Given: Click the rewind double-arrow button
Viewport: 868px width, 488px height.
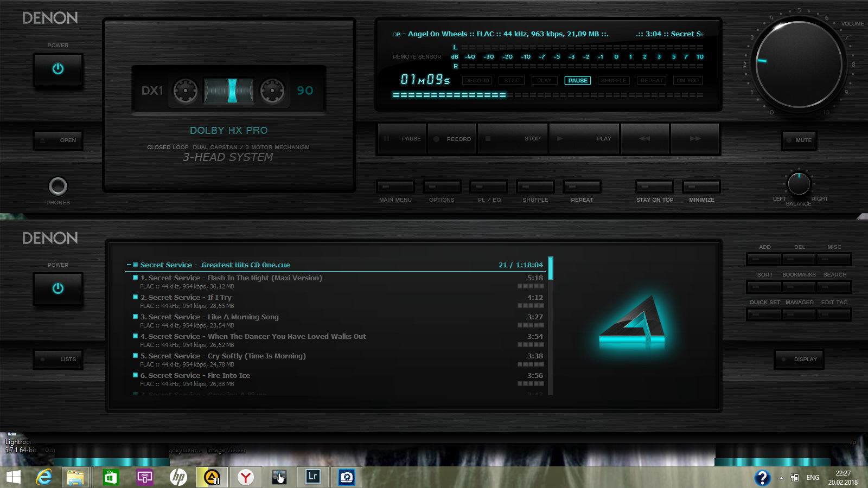Looking at the screenshot, I should [644, 139].
